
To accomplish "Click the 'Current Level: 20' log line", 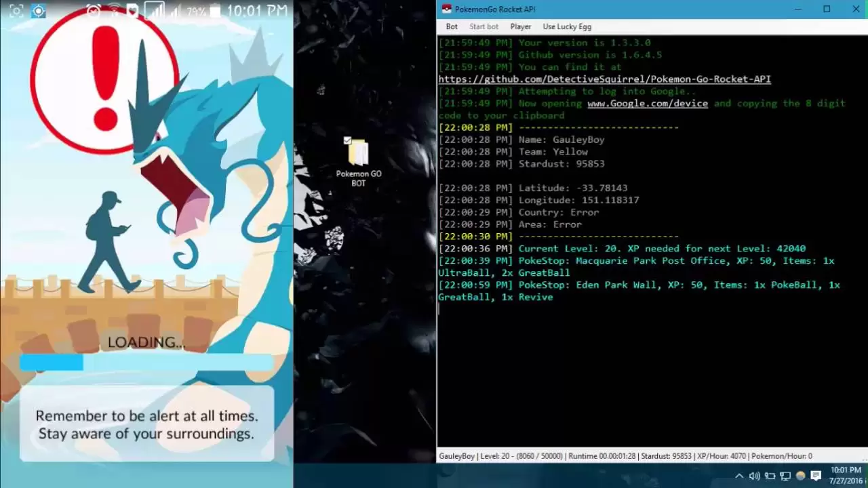I will 622,249.
